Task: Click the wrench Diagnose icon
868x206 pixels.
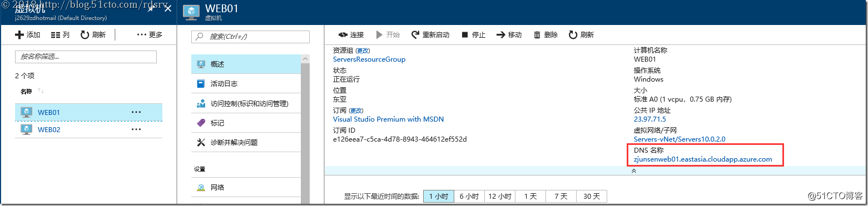Action: (x=201, y=142)
